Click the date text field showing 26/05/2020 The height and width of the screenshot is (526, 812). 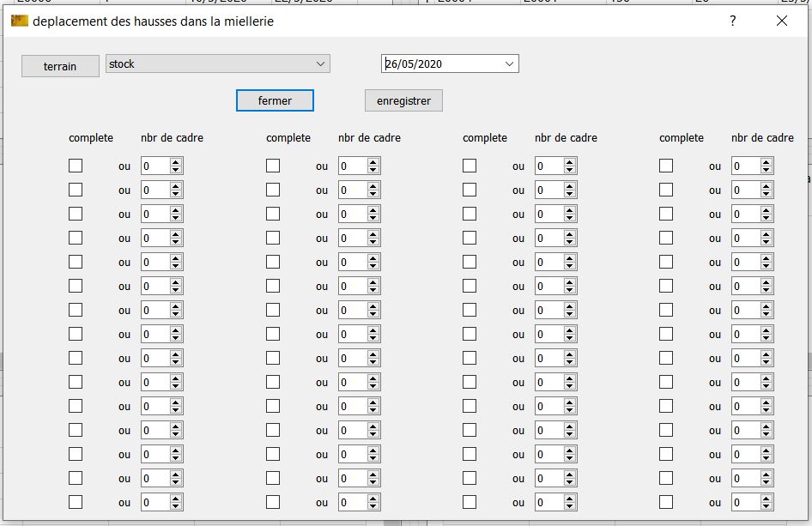pos(439,63)
